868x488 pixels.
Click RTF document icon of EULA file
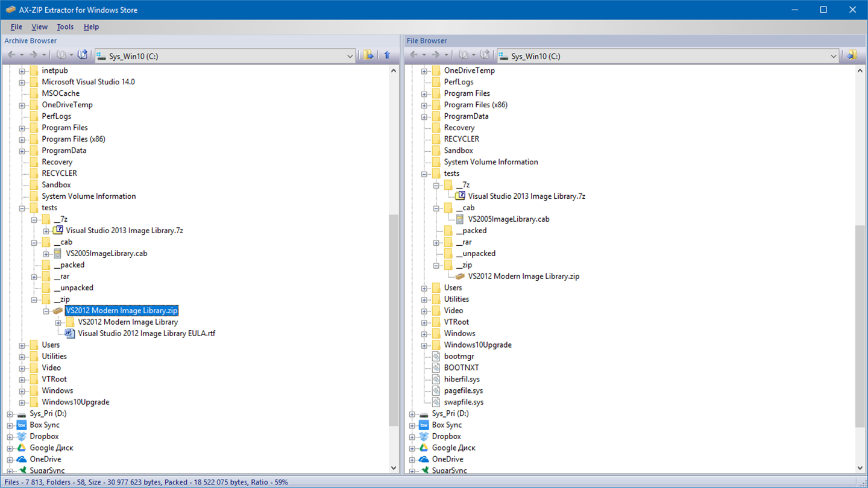pos(70,333)
